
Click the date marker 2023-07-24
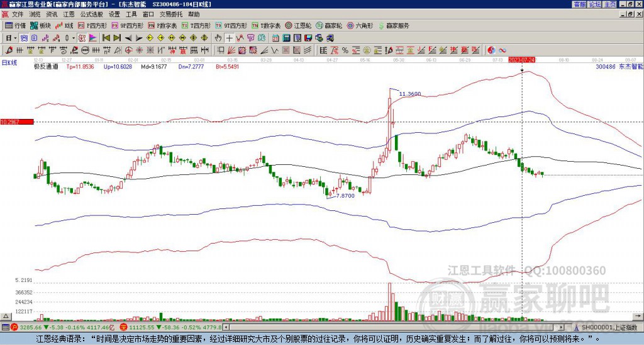tap(520, 60)
